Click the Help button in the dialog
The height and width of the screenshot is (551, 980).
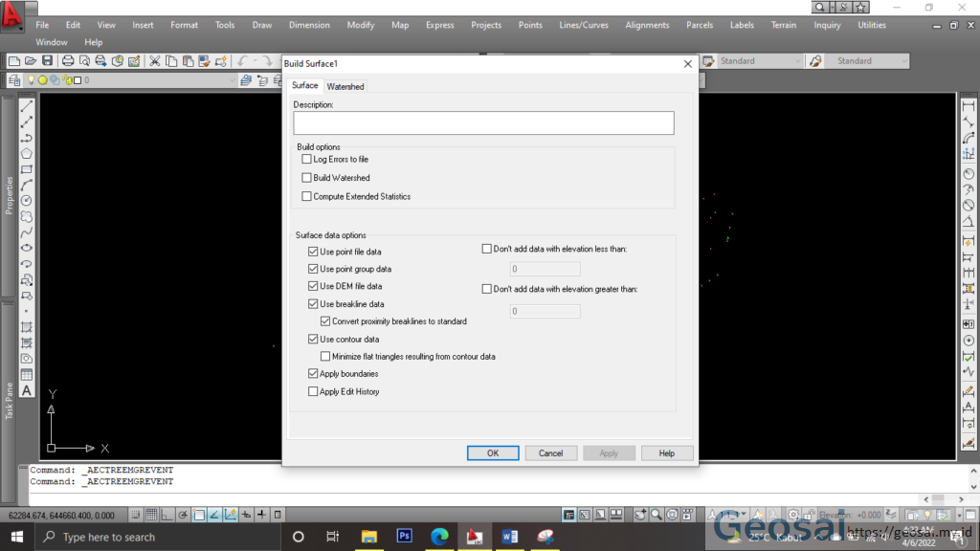coord(667,452)
